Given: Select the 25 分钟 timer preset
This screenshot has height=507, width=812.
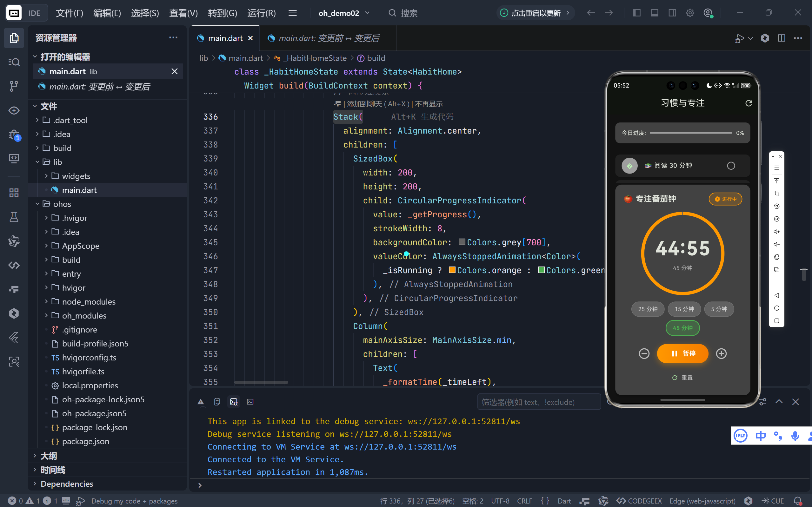Looking at the screenshot, I should click(648, 309).
